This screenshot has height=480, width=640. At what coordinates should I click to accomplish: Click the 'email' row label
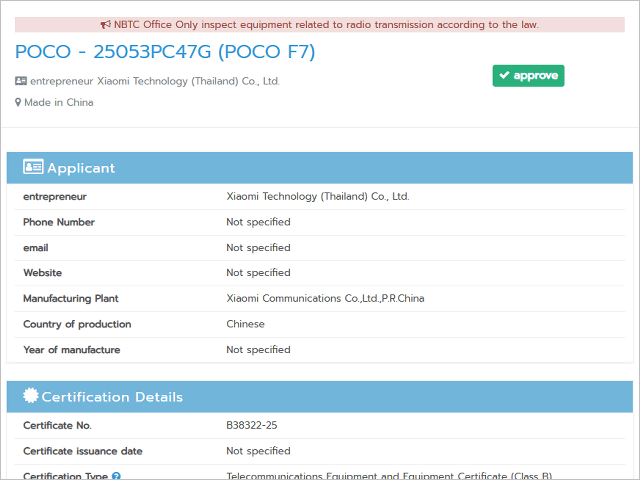tap(36, 248)
